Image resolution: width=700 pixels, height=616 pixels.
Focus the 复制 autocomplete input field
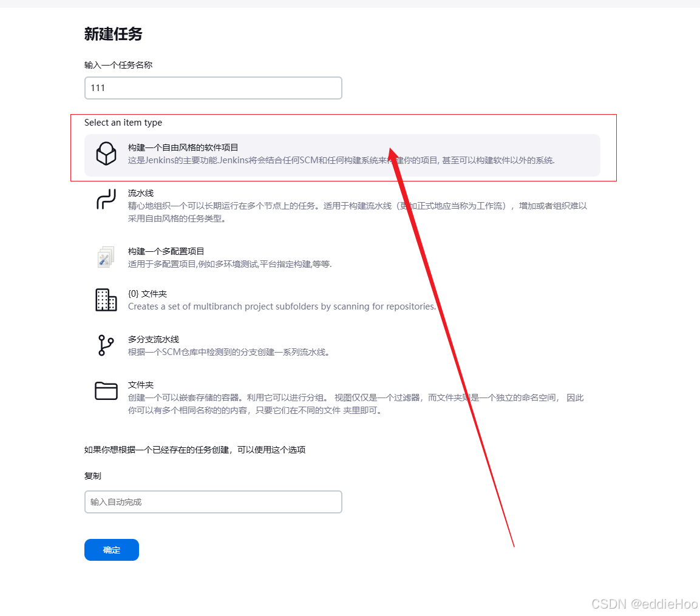pyautogui.click(x=213, y=502)
